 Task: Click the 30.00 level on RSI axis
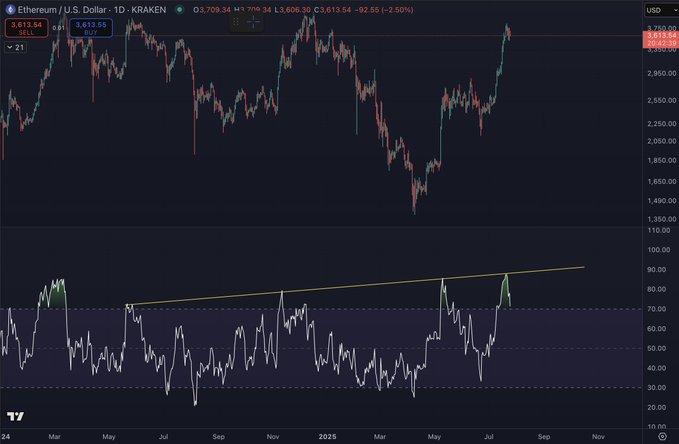pyautogui.click(x=656, y=387)
